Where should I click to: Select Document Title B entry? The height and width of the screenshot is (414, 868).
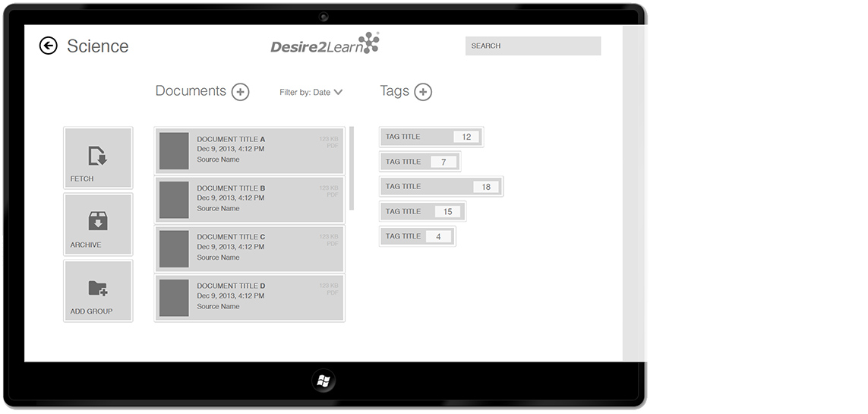(x=250, y=199)
